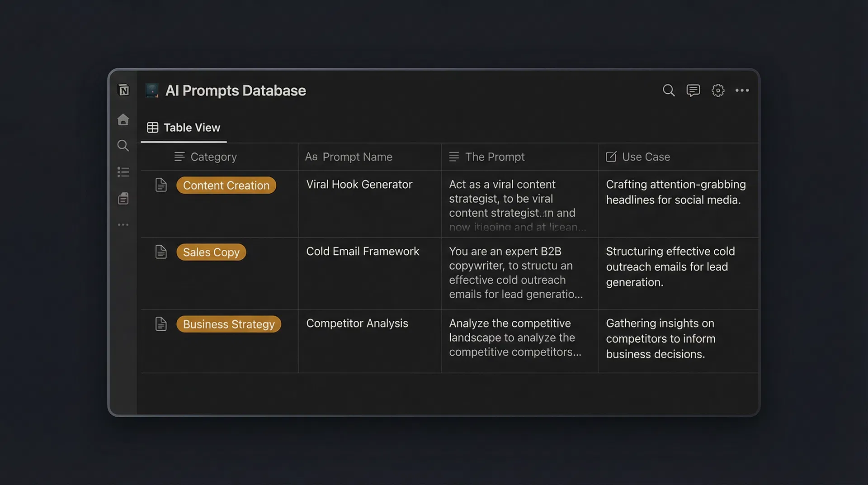This screenshot has width=868, height=485.
Task: Open the Notion sidebar logo menu
Action: coord(123,90)
